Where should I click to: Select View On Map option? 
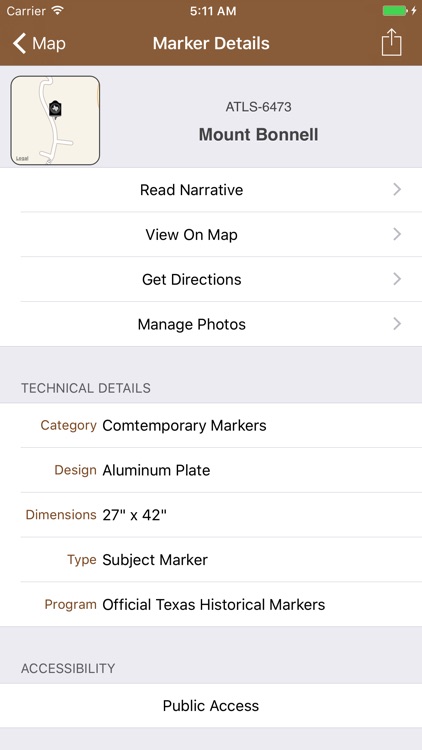pyautogui.click(x=211, y=234)
